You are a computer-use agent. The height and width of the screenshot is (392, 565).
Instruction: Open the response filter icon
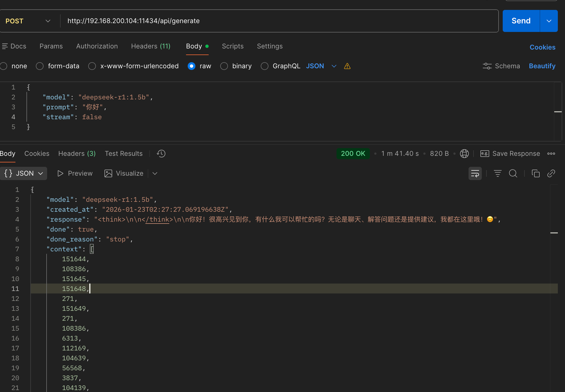pyautogui.click(x=497, y=173)
